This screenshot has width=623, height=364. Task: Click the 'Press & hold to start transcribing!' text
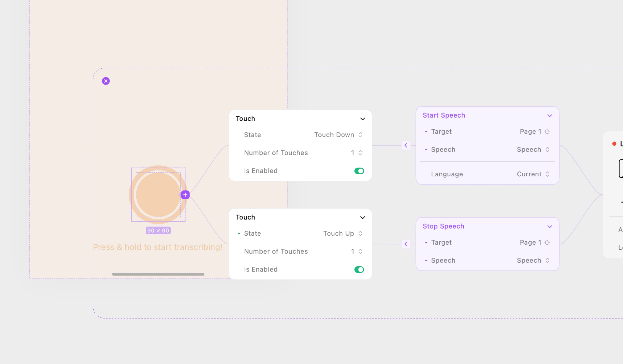tap(158, 247)
